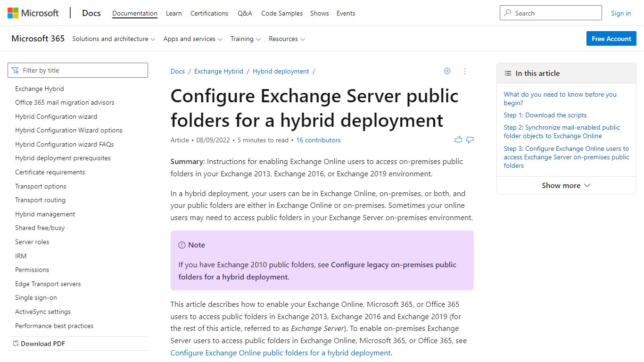Screen dimensions: 644x362
Task: Select Hybrid management
Action: (x=45, y=214)
